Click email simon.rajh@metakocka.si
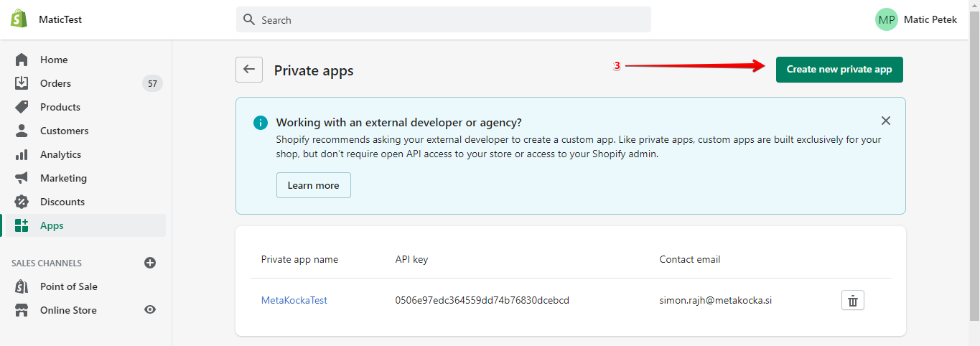 [716, 300]
